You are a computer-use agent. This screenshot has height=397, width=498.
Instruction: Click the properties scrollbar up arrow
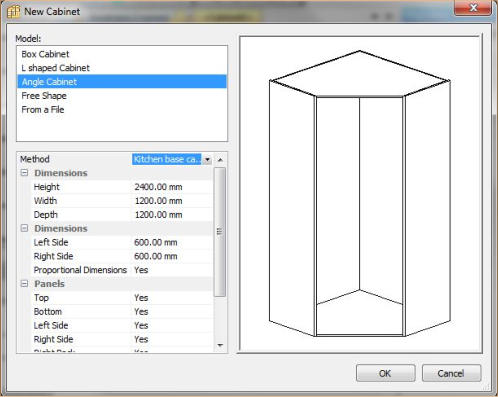coord(220,160)
